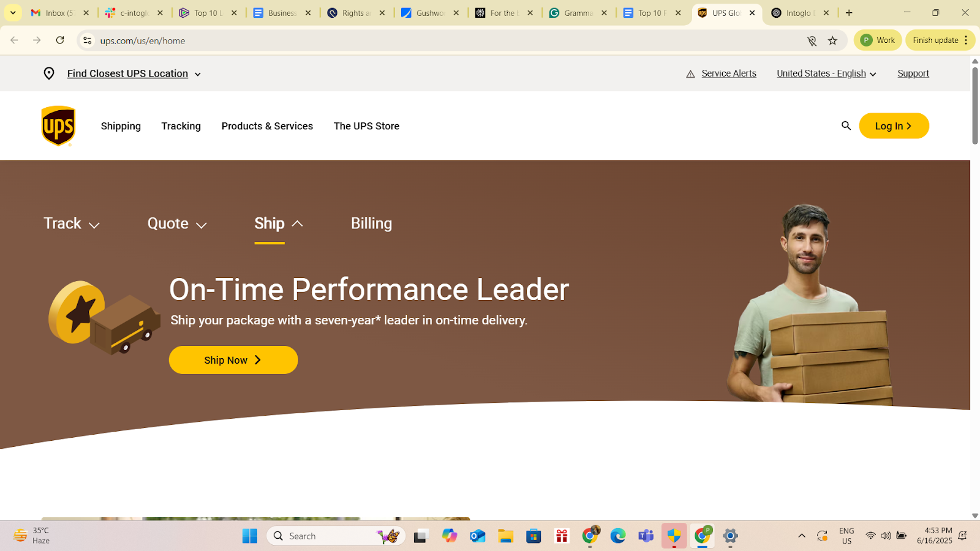The width and height of the screenshot is (980, 551).
Task: Open the red gift box taskbar app
Action: coord(562,536)
